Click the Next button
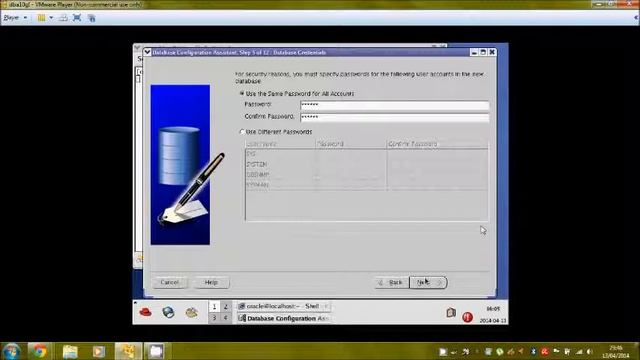The height and width of the screenshot is (360, 640). point(428,282)
